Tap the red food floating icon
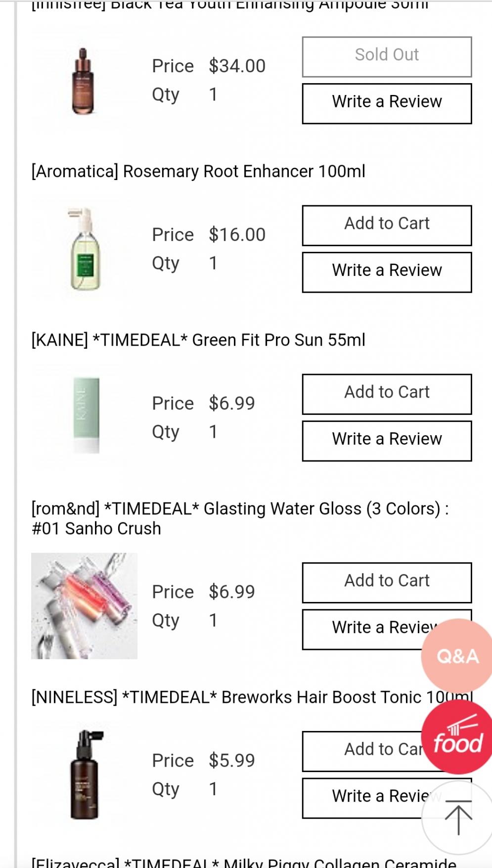Viewport: 492px width, 868px height. 457,738
